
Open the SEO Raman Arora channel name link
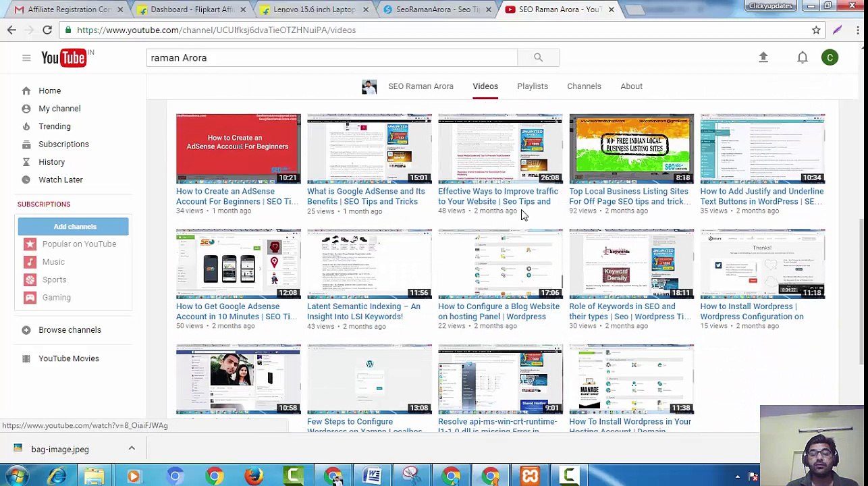point(421,86)
